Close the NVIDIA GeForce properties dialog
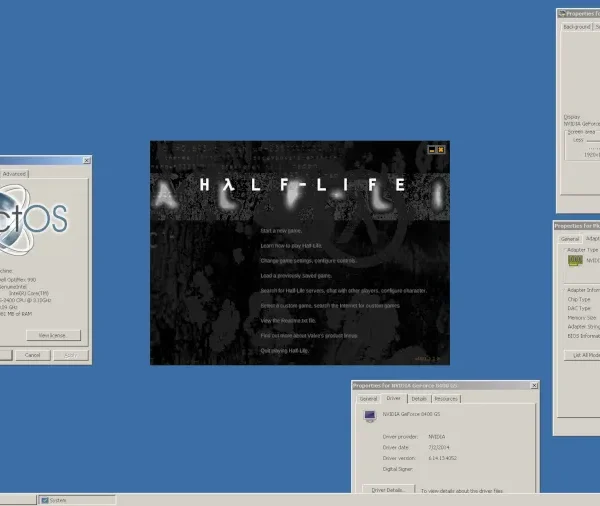This screenshot has height=506, width=600. click(x=534, y=385)
